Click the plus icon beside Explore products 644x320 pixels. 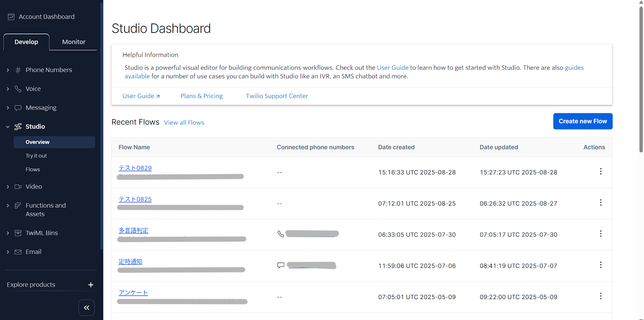tap(91, 285)
